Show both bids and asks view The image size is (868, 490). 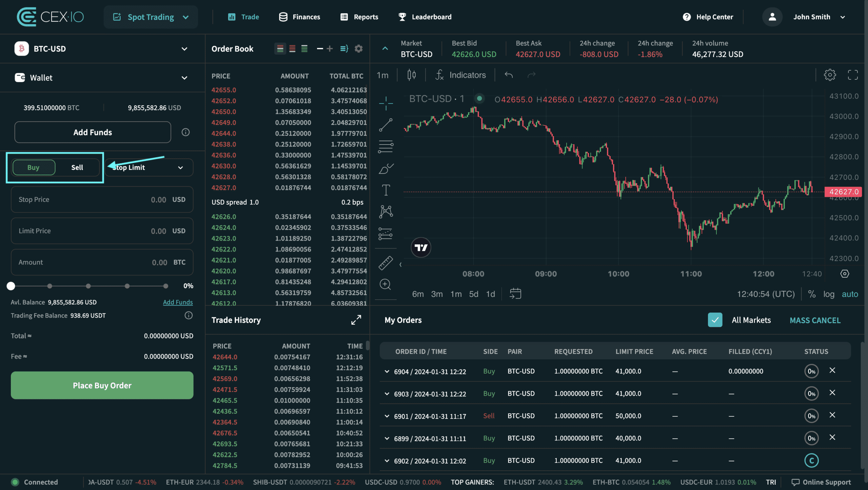[280, 49]
